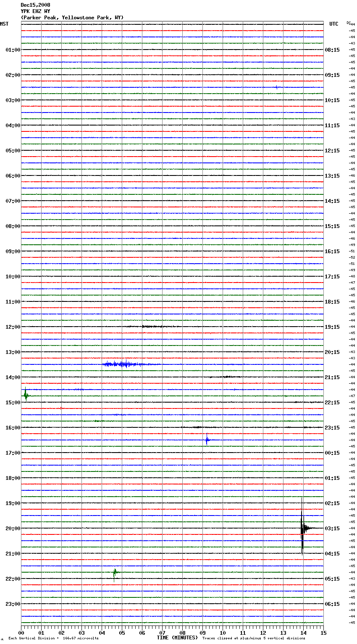Click the 16:15 UTC time label
The image size is (357, 644).
coord(332,251)
